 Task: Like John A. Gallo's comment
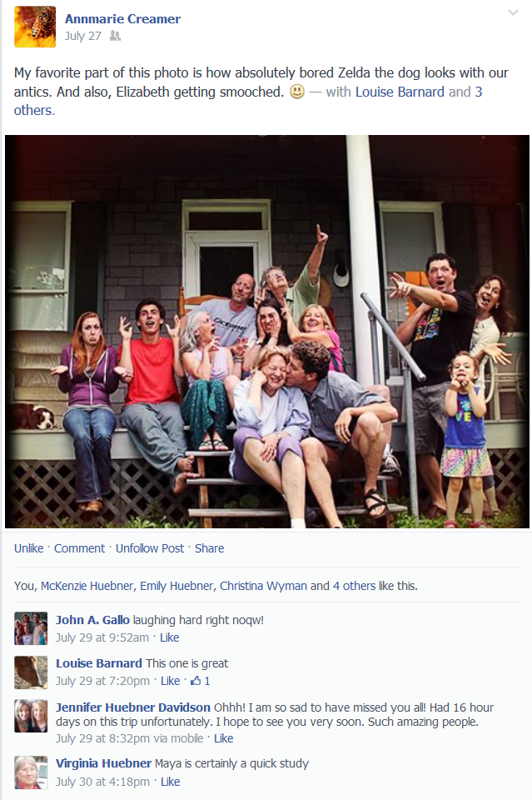coord(169,637)
